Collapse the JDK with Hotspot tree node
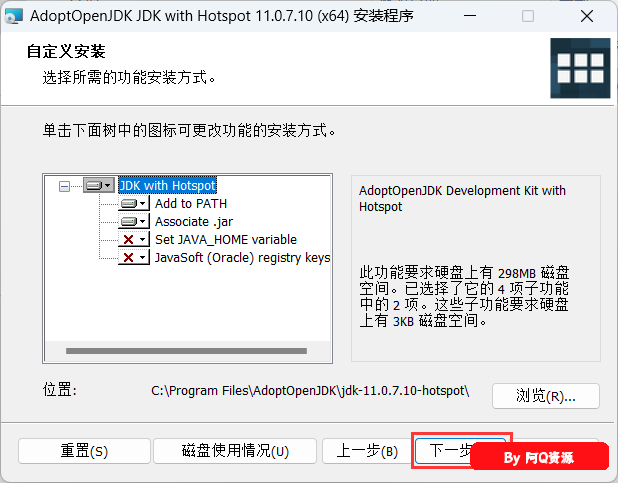The image size is (618, 483). [64, 186]
